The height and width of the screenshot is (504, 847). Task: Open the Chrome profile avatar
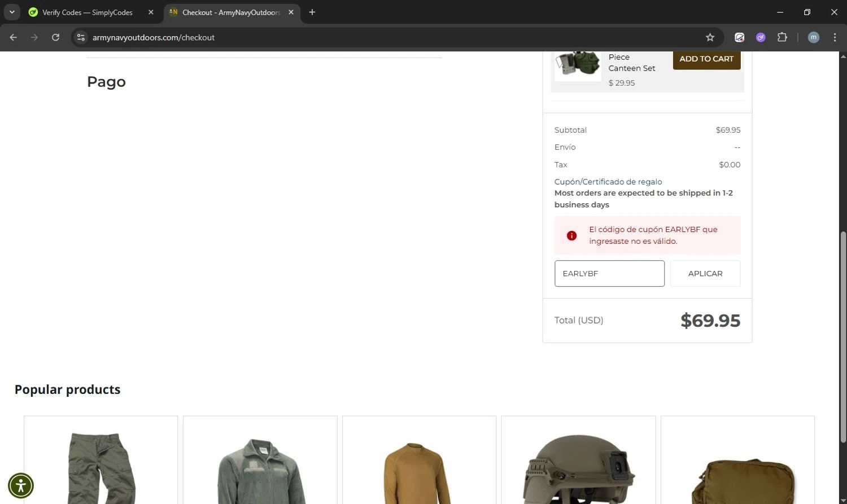point(813,37)
